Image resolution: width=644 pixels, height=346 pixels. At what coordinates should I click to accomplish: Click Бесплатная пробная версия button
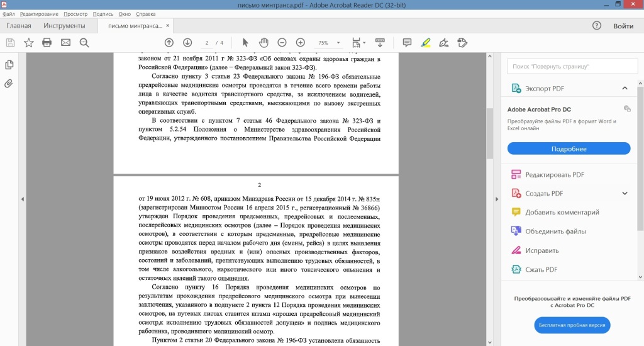[572, 325]
